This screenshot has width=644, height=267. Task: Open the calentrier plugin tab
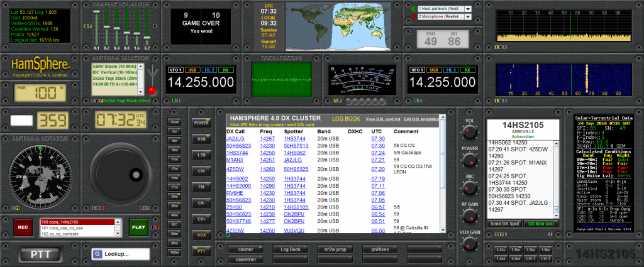click(x=246, y=259)
